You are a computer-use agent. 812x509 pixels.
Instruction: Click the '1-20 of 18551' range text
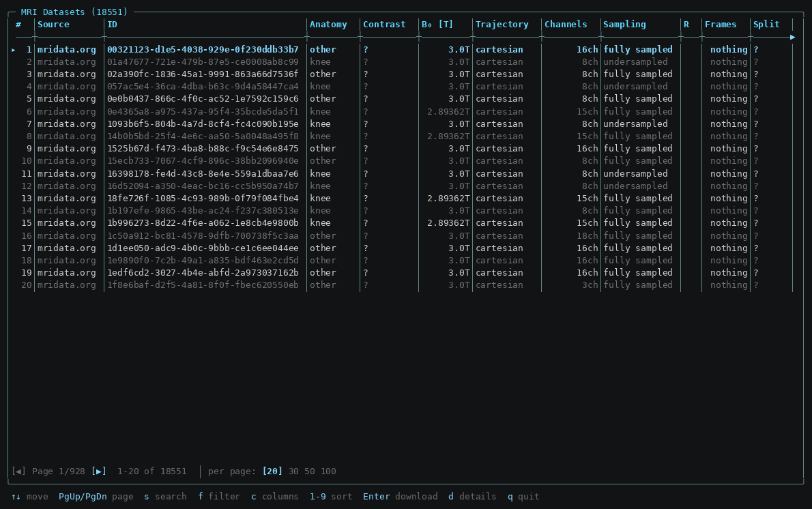click(152, 471)
